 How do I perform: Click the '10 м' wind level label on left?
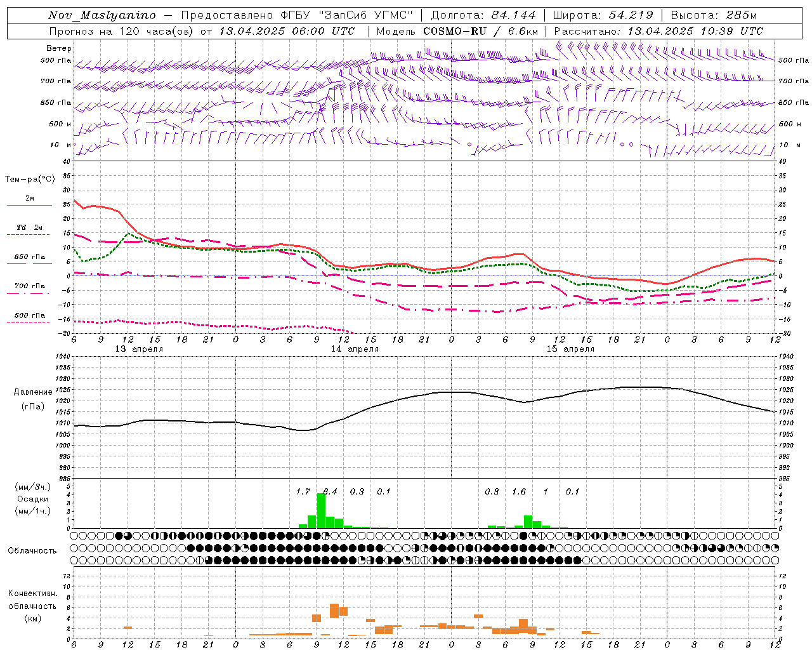[60, 145]
